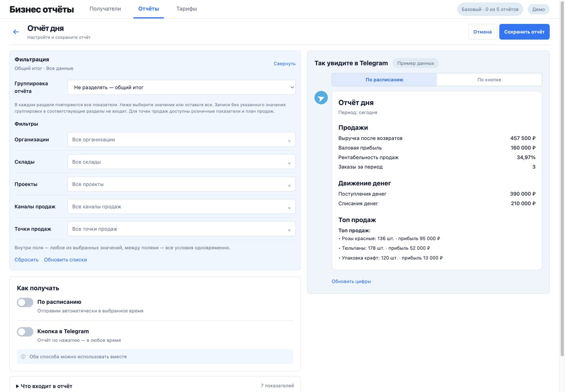This screenshot has width=565, height=392.
Task: Click the Рентабельность продаж value 34,97%
Action: point(526,158)
